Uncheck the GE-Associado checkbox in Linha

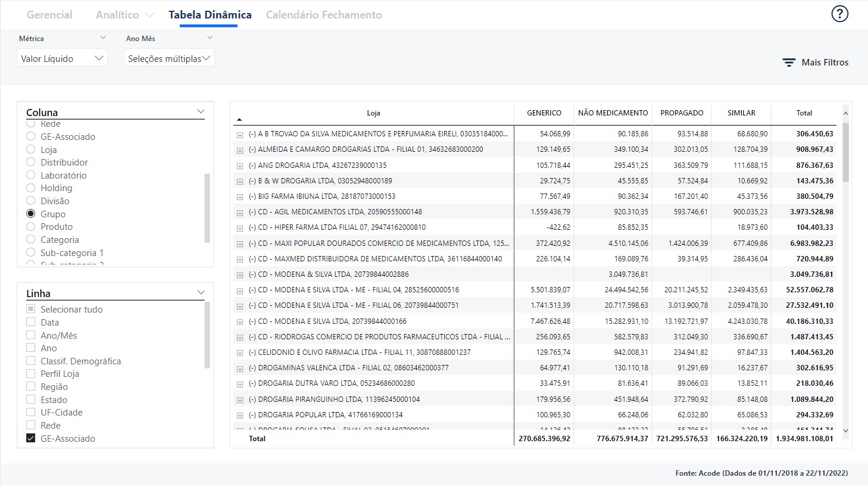pos(31,438)
